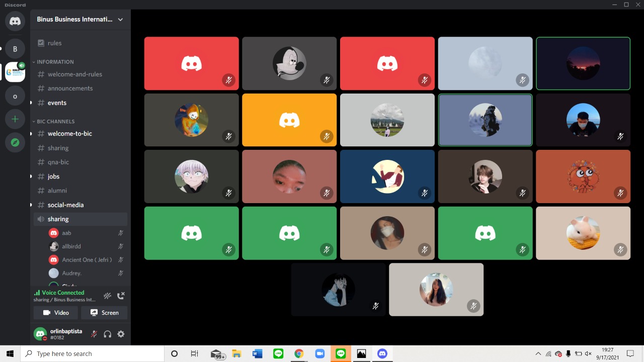Select the sharing voice channel
The height and width of the screenshot is (362, 644).
coord(80,219)
